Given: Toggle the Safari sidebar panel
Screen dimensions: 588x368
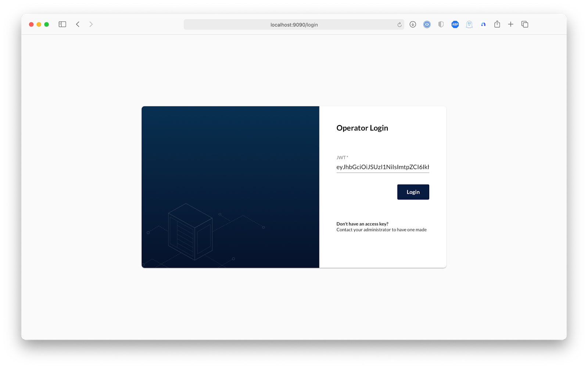Looking at the screenshot, I should [62, 24].
